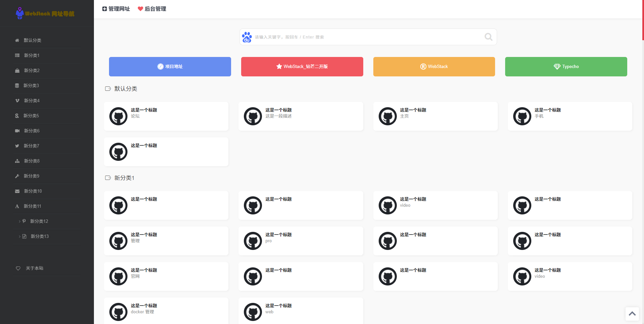The width and height of the screenshot is (644, 324).
Task: Click the blue 项目地址 button
Action: pos(170,67)
